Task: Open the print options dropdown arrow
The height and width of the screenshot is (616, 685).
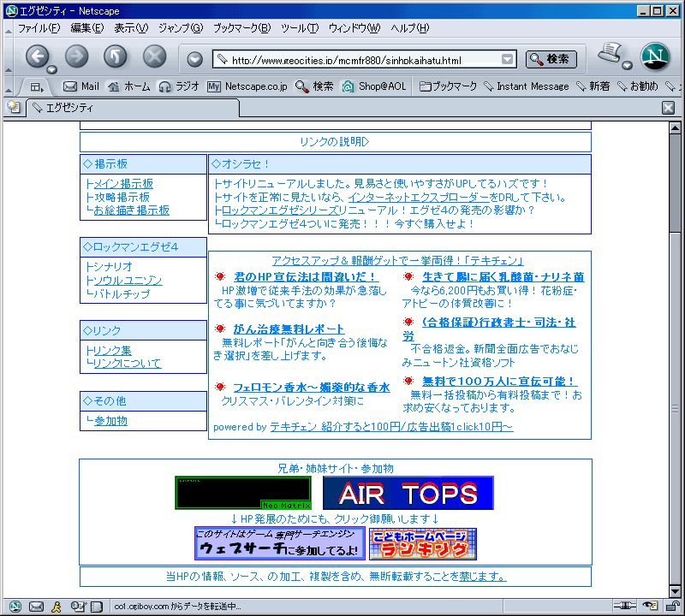Action: [x=628, y=66]
